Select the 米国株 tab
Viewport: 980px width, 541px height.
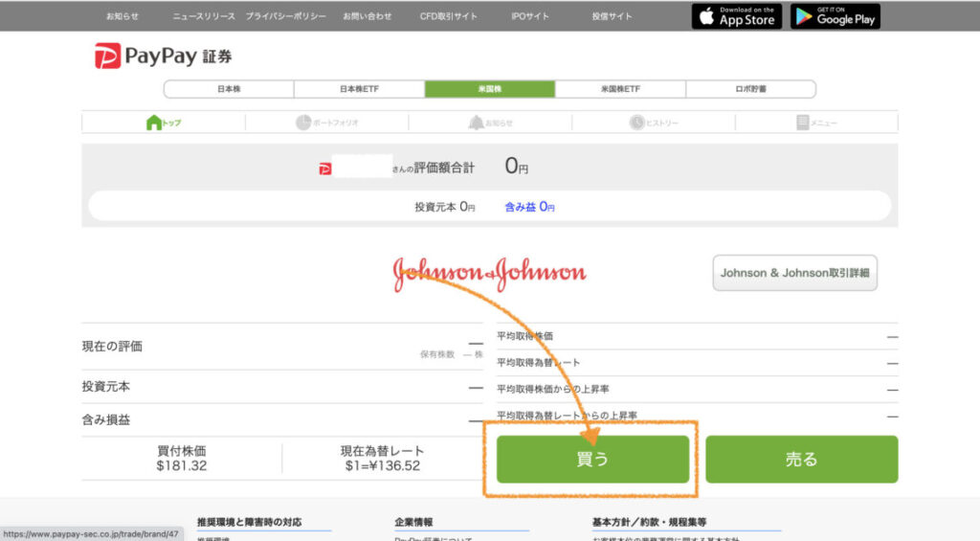pos(490,89)
